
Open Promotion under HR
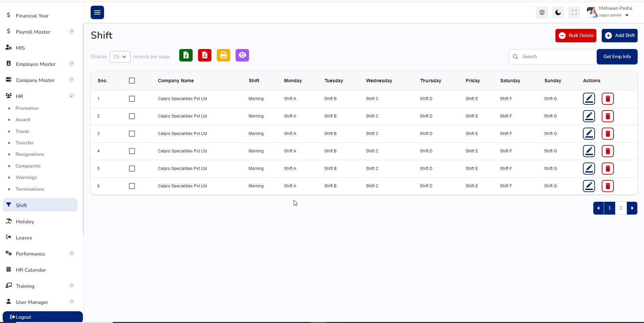[27, 108]
